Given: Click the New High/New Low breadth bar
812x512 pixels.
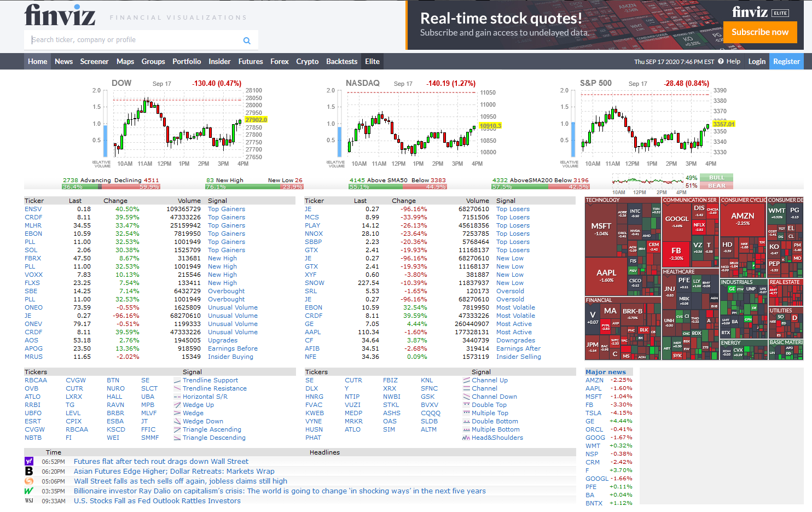Looking at the screenshot, I should click(x=254, y=187).
